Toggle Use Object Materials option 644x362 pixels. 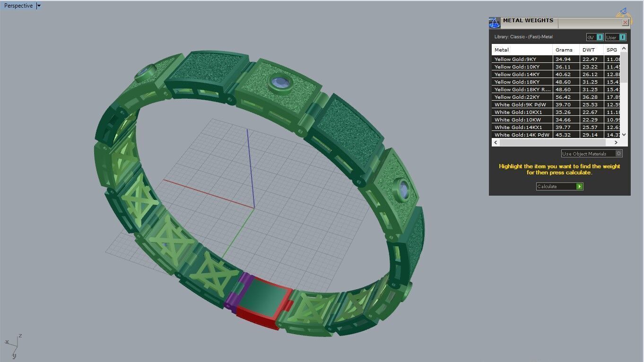click(592, 154)
